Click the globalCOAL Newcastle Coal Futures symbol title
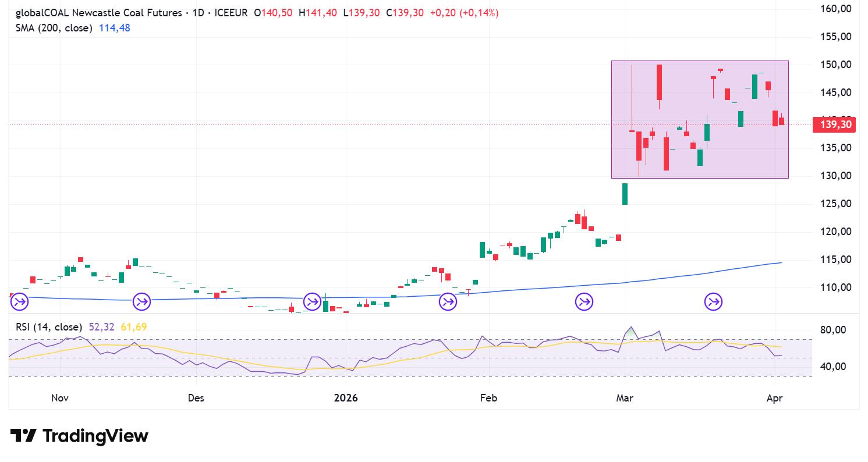This screenshot has width=868, height=462. pyautogui.click(x=98, y=13)
